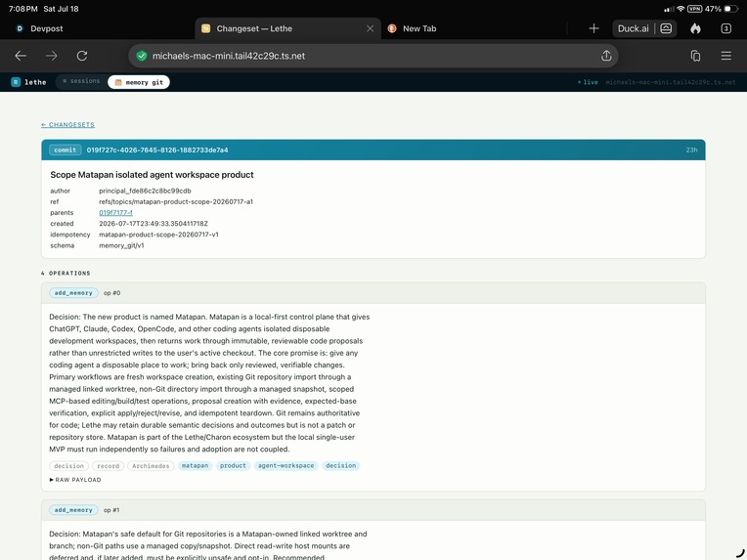Click the add_memory badge for op #0
The image size is (747, 560).
pyautogui.click(x=73, y=293)
